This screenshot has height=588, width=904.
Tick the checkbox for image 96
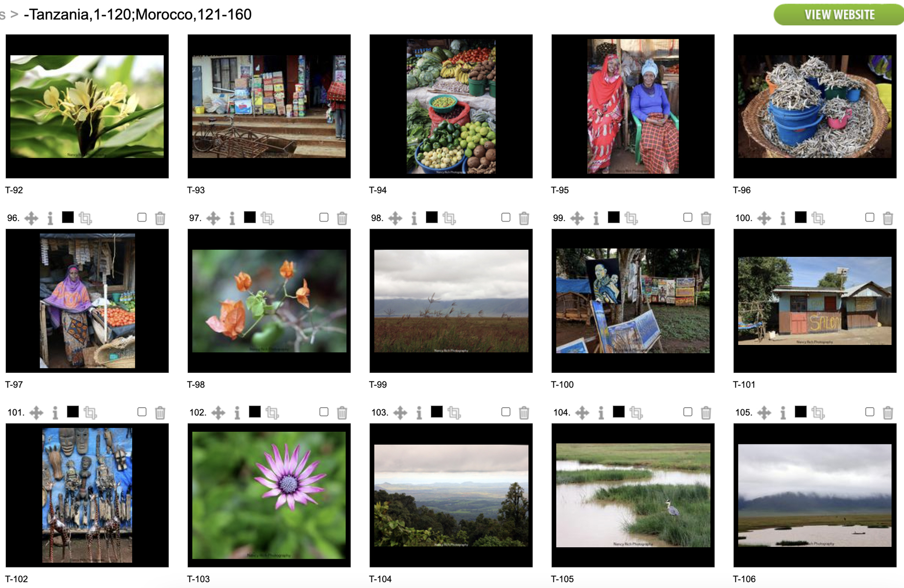point(142,217)
